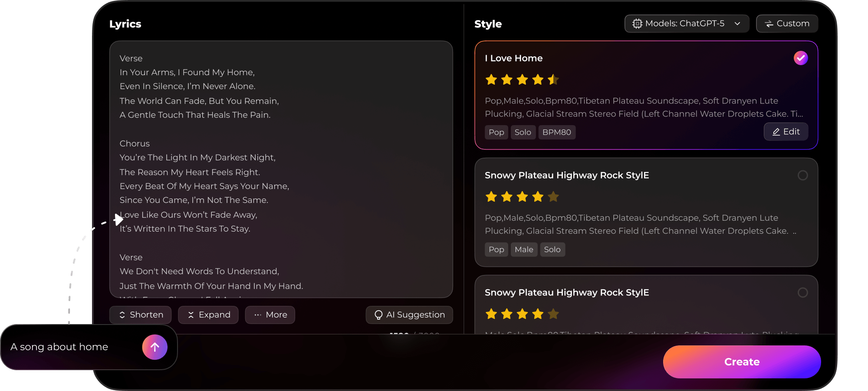Image resolution: width=868 pixels, height=391 pixels.
Task: Click the AI Suggestion lightbulb icon
Action: point(378,315)
